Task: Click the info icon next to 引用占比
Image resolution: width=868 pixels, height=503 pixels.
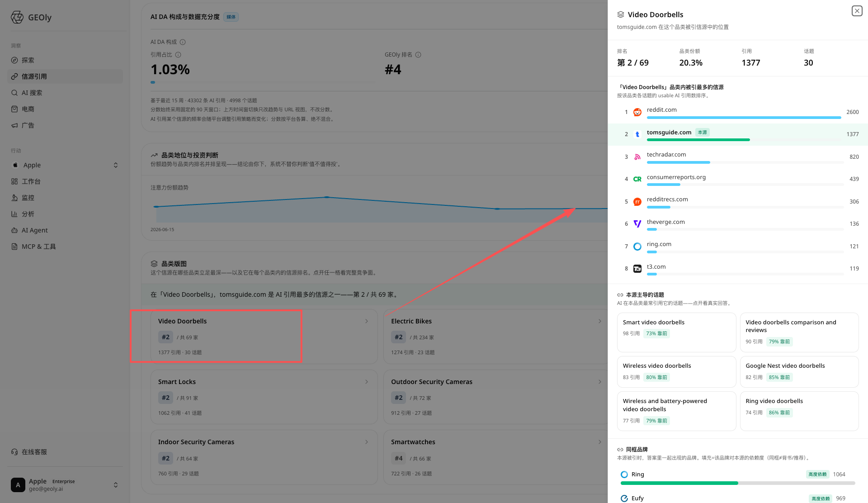Action: [178, 55]
